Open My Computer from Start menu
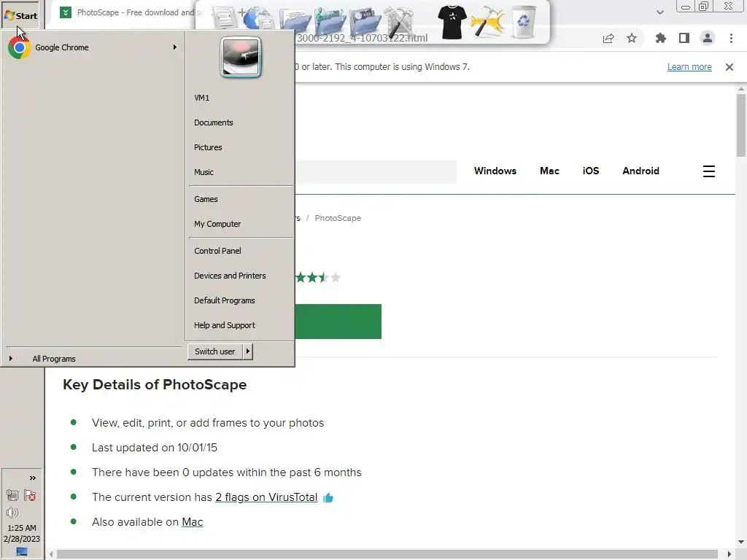Image resolution: width=747 pixels, height=560 pixels. click(217, 225)
